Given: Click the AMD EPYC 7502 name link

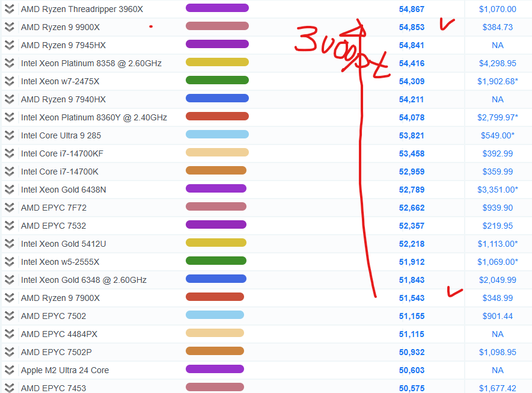Looking at the screenshot, I should tap(54, 316).
